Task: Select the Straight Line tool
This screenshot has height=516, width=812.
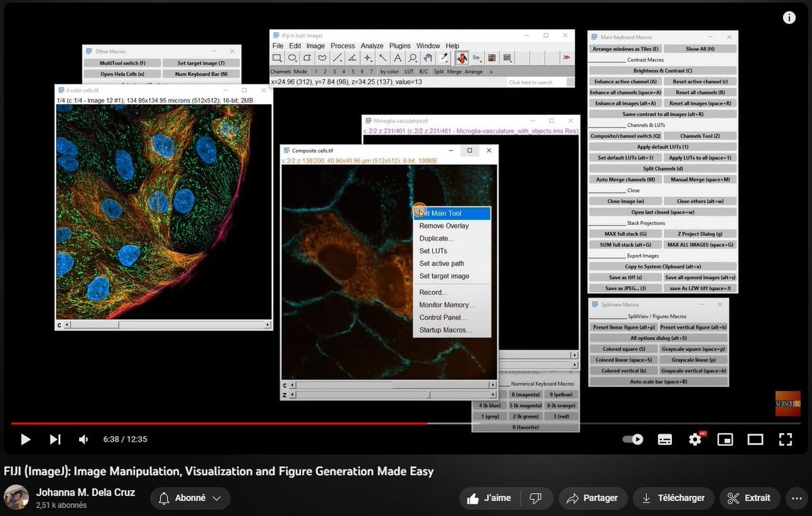Action: click(337, 58)
